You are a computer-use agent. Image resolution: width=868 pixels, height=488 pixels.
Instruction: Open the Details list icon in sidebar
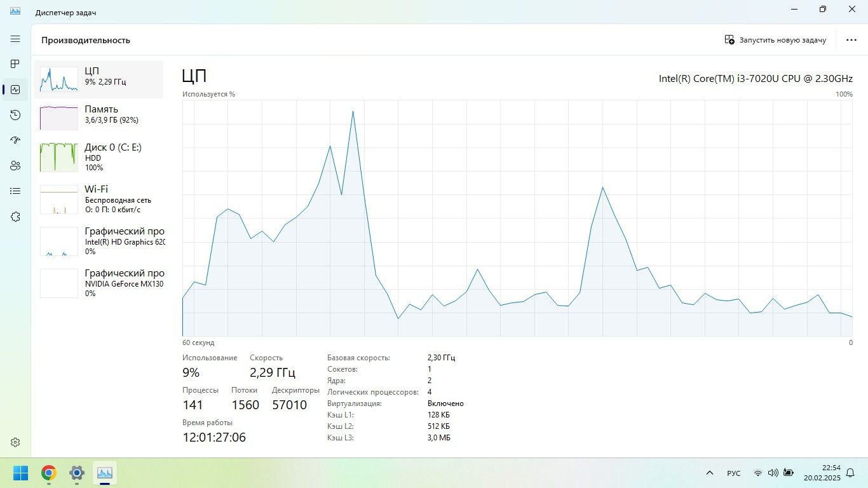(15, 191)
